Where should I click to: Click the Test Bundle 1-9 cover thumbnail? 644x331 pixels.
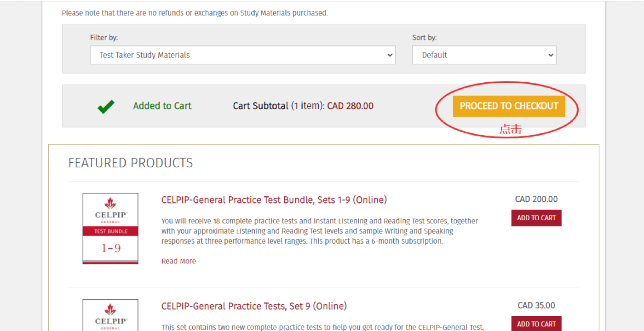[x=110, y=228]
